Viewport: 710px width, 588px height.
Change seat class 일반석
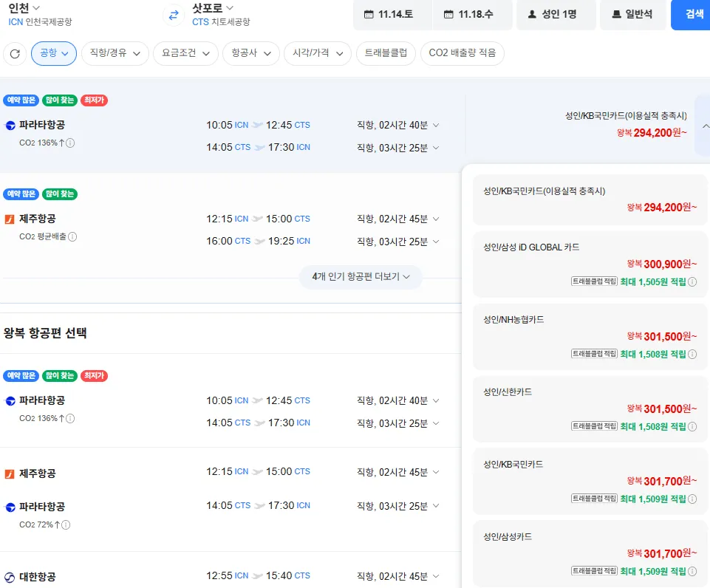[x=635, y=15]
